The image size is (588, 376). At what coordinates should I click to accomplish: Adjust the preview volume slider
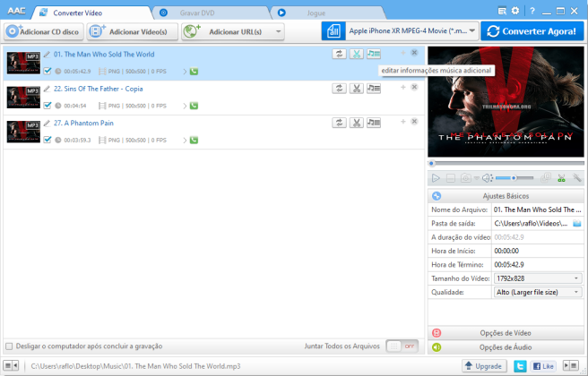click(514, 178)
